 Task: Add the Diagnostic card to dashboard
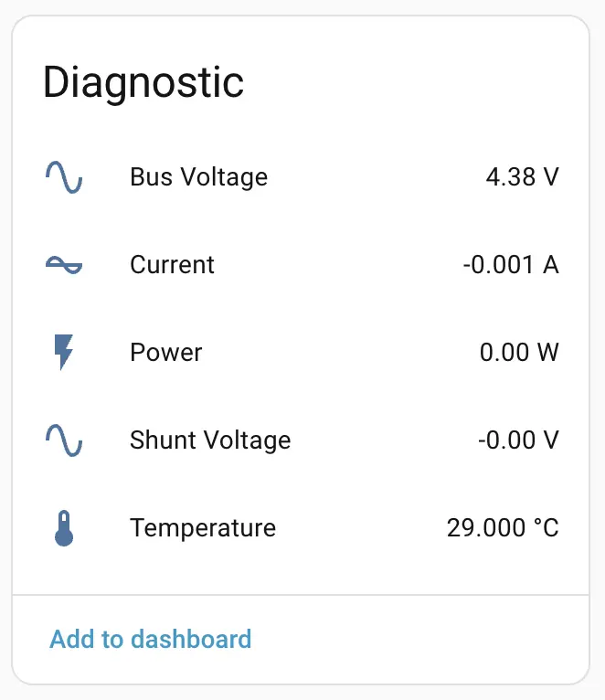(151, 639)
